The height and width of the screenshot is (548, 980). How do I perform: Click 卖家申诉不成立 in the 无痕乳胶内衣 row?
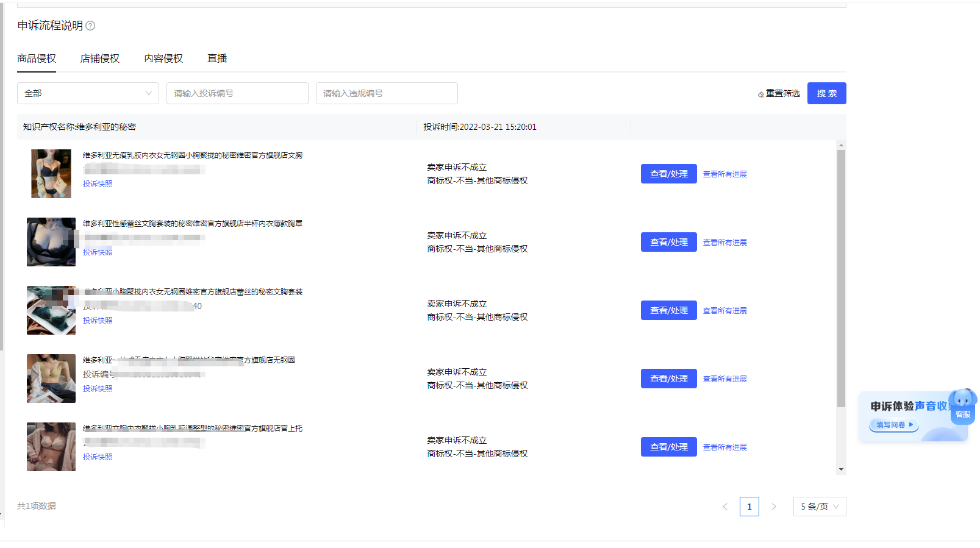tap(457, 167)
